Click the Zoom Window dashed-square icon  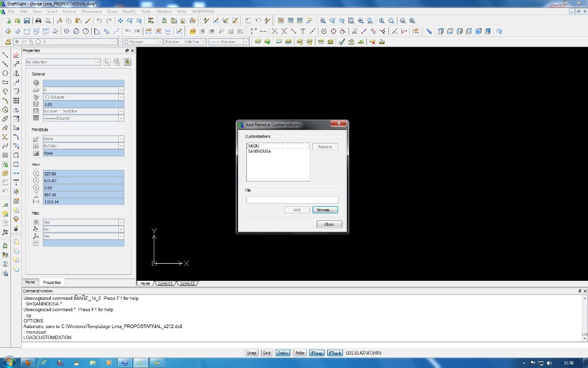click(x=351, y=21)
